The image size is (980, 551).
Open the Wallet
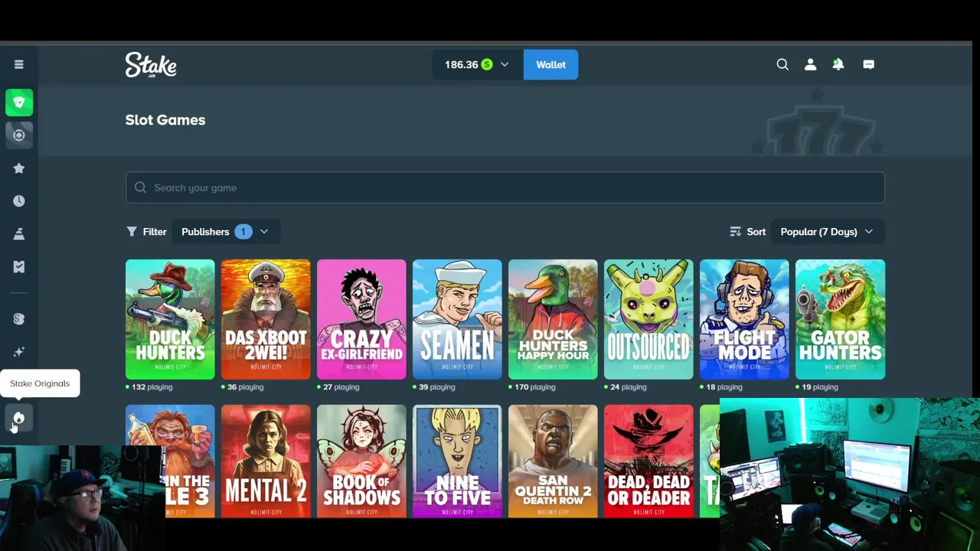coord(551,65)
